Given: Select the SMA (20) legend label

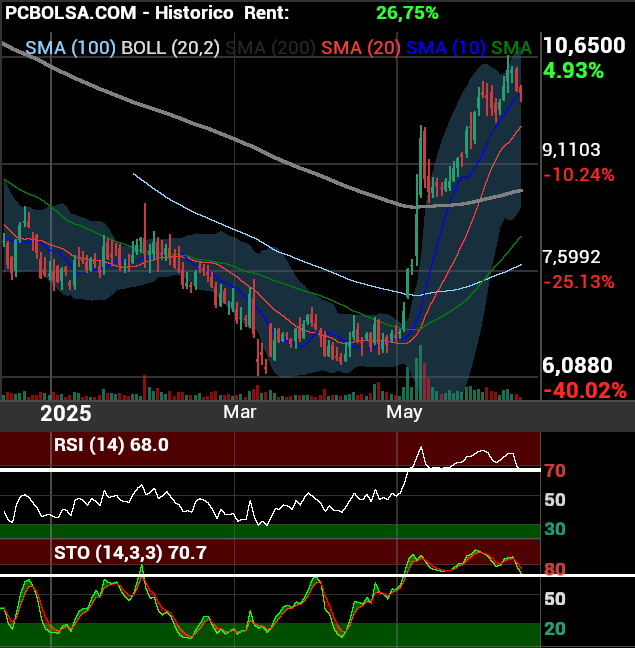Looking at the screenshot, I should 361,48.
